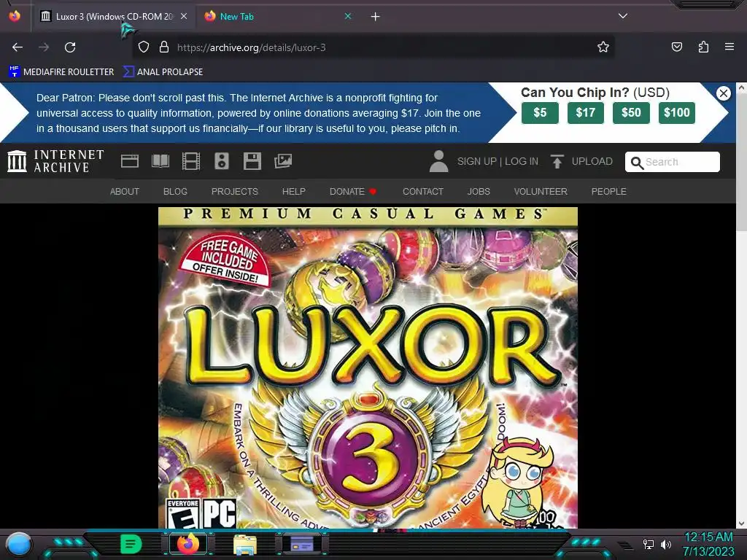The height and width of the screenshot is (560, 747).
Task: Click the Firefox taskbar icon
Action: tap(188, 544)
